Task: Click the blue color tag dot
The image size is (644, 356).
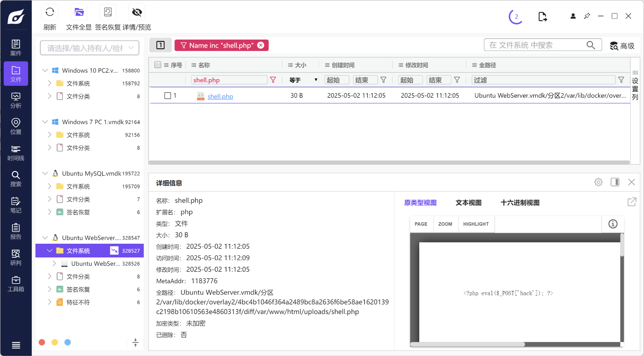Action: click(x=67, y=342)
